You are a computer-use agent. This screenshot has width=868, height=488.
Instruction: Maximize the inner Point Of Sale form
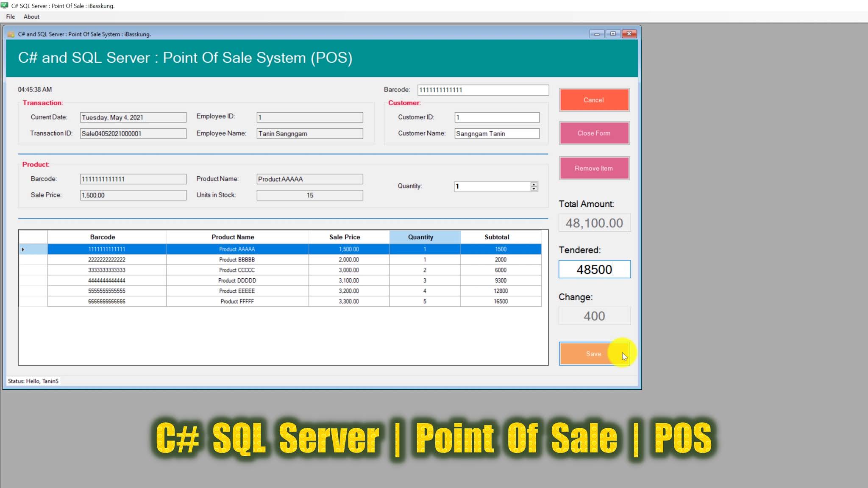pyautogui.click(x=613, y=34)
